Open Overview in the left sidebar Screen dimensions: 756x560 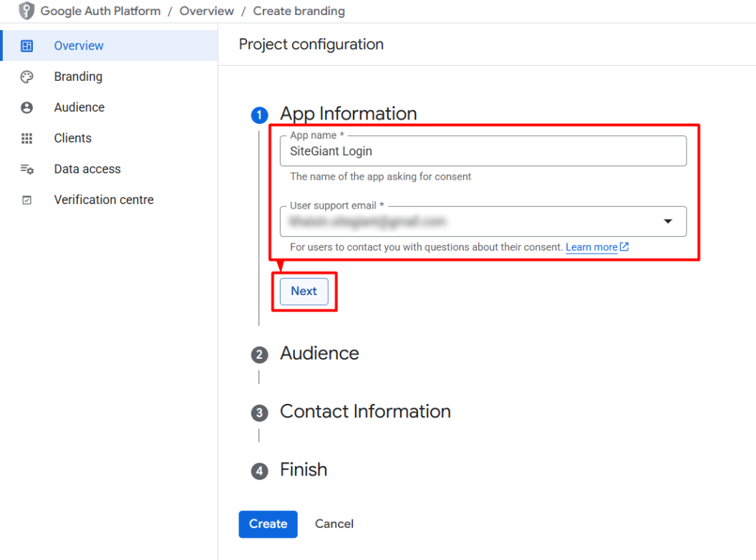109,46
